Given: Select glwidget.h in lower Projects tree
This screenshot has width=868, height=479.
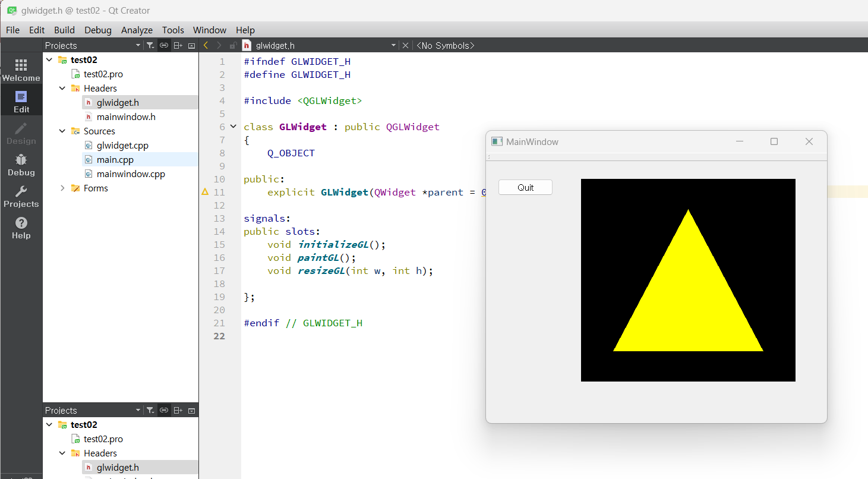Looking at the screenshot, I should [118, 467].
